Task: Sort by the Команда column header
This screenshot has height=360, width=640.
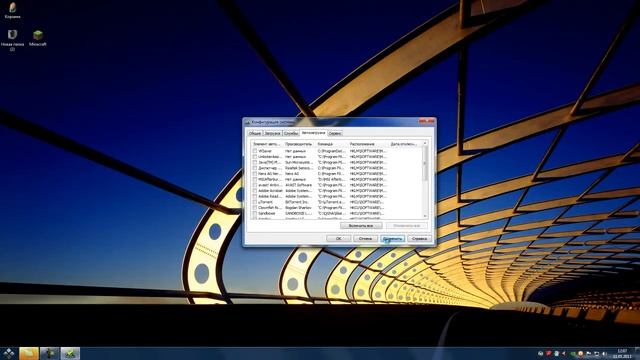Action: (332, 144)
